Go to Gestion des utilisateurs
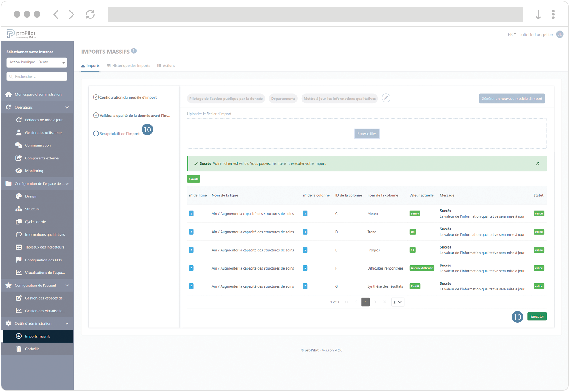The image size is (570, 392). click(x=43, y=133)
